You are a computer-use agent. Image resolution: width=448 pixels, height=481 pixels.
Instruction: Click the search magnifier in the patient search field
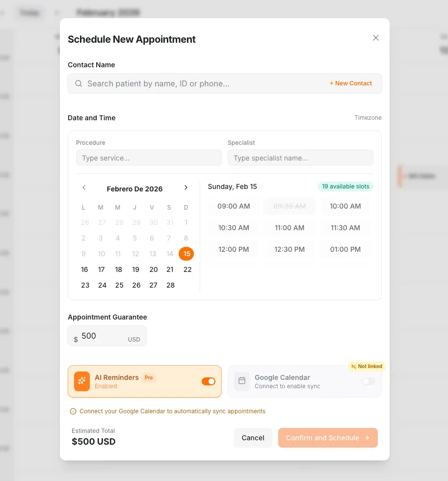pos(79,83)
